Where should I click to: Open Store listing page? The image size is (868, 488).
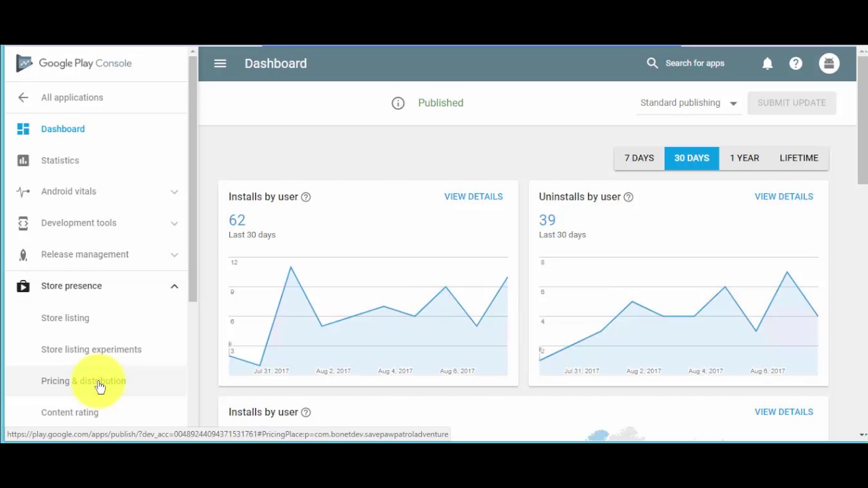[65, 318]
